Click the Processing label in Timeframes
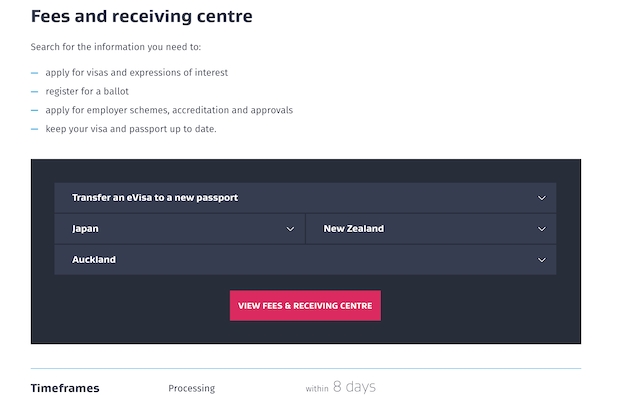 point(191,388)
